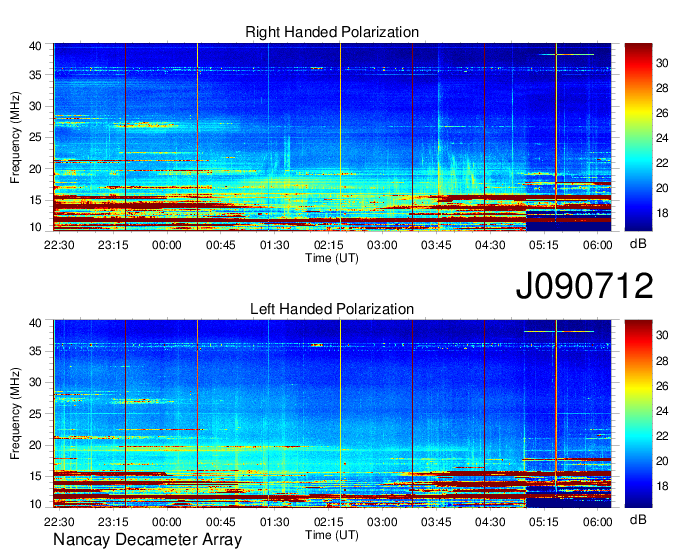Viewport: 680px width, 552px height.
Task: Click the Left Handed Polarization colorbar
Action: 638,414
